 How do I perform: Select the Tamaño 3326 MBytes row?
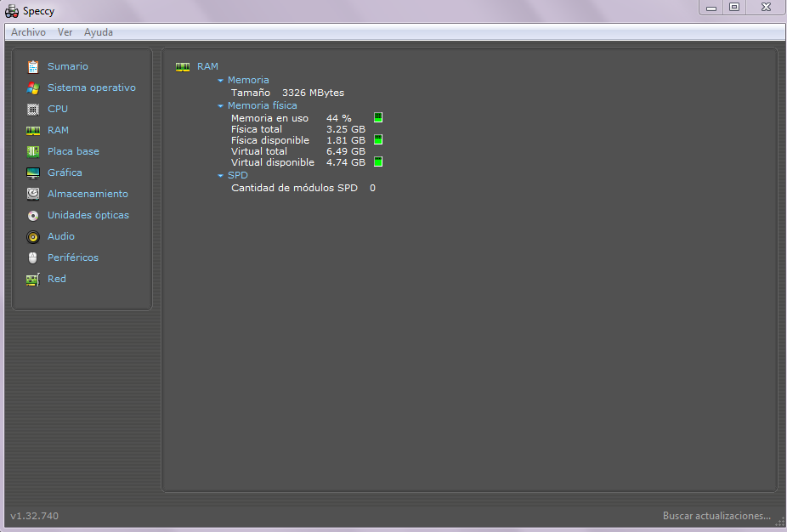[287, 93]
